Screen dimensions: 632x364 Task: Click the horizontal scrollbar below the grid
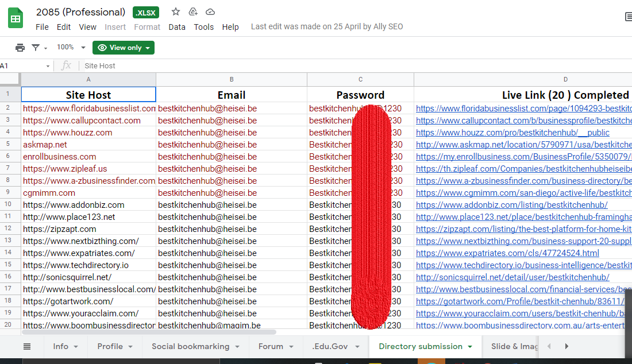click(149, 332)
